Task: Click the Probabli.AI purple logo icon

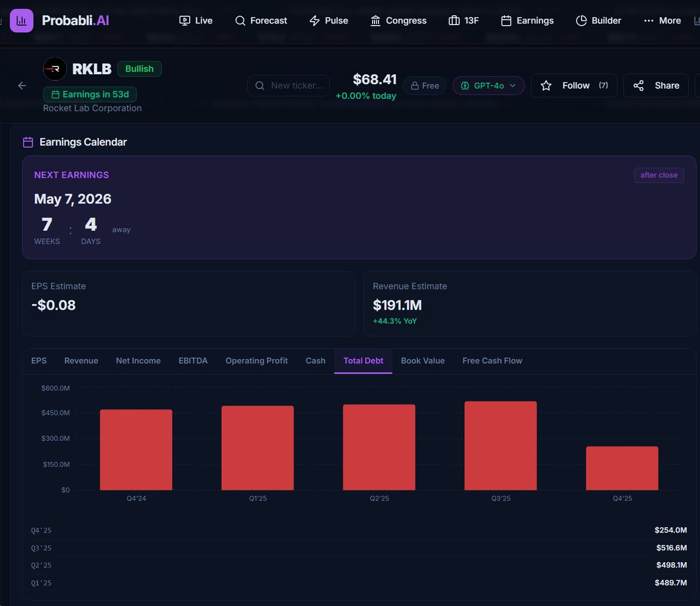Action: pyautogui.click(x=22, y=20)
